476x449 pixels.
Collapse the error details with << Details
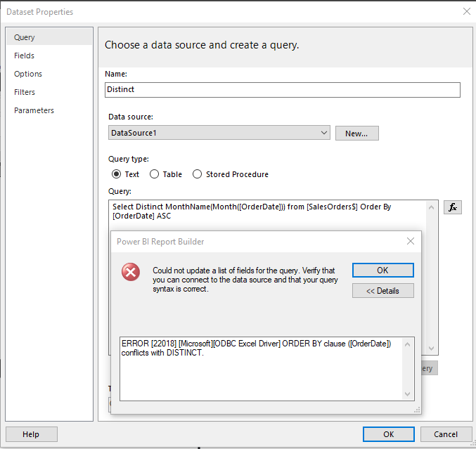pyautogui.click(x=382, y=291)
